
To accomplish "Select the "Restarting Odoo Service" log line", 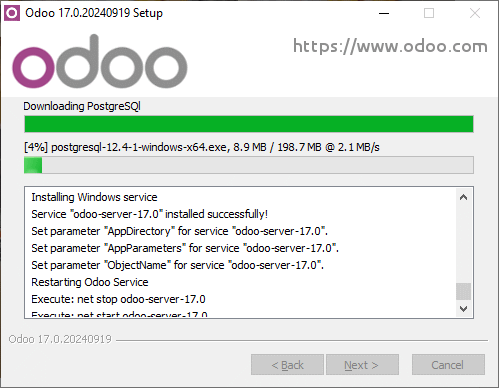I will pos(90,282).
